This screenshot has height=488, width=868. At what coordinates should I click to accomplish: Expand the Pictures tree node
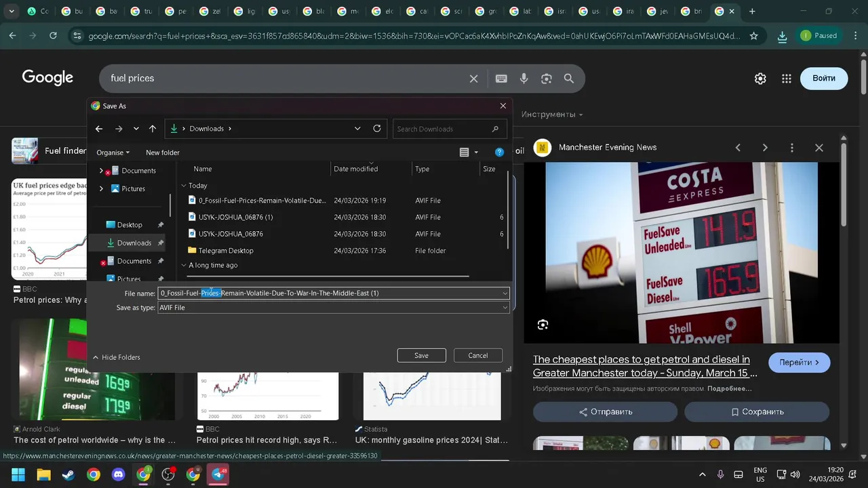101,188
